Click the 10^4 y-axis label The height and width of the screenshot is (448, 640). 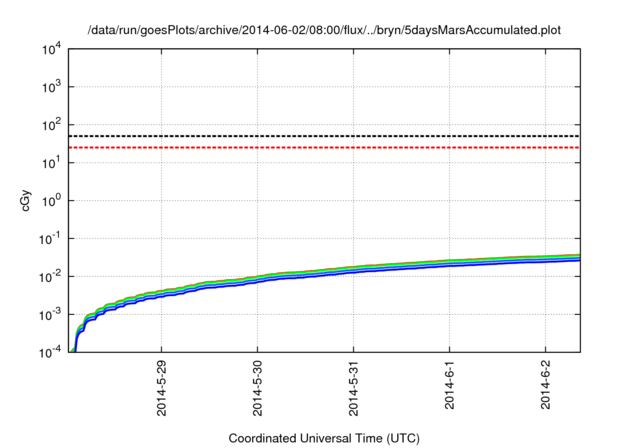pos(51,49)
